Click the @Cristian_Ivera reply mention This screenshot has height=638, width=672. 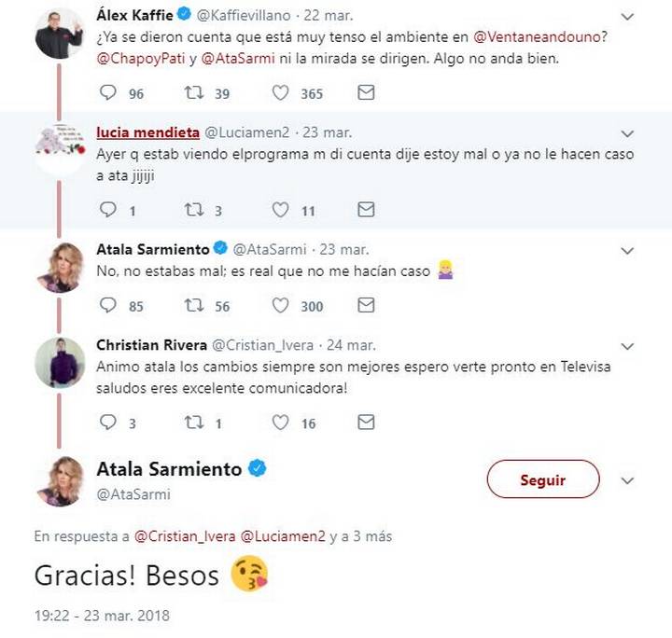(x=185, y=536)
